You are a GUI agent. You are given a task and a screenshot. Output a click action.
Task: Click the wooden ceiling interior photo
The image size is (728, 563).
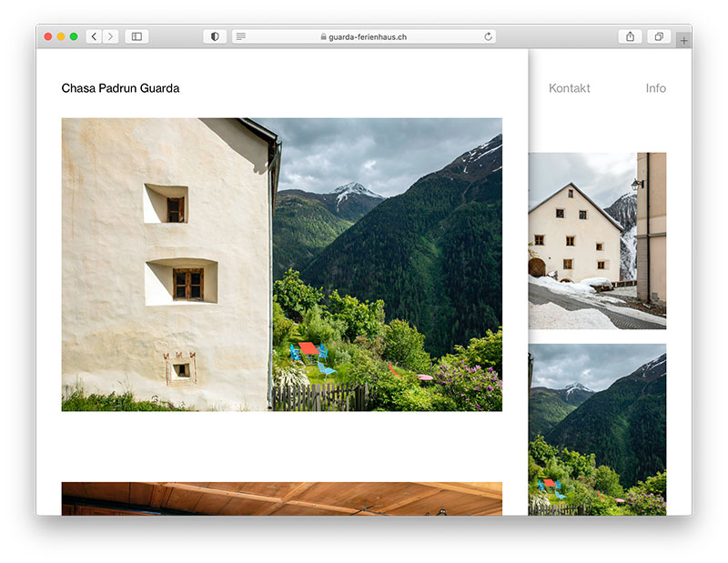(281, 498)
